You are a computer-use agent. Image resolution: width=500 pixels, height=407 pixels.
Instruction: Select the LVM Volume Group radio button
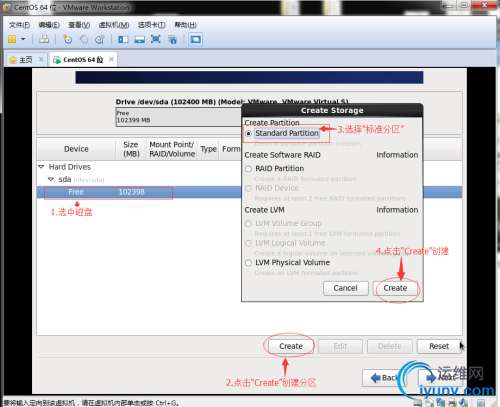(248, 224)
